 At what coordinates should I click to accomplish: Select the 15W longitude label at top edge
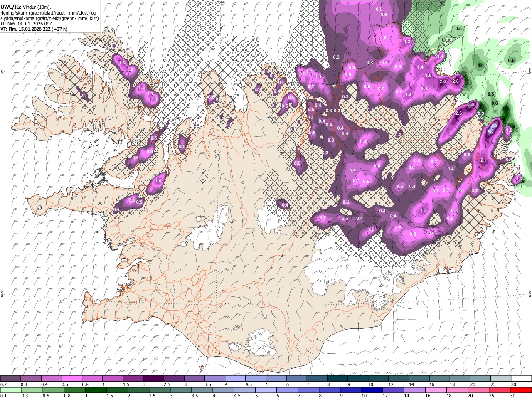440,2
